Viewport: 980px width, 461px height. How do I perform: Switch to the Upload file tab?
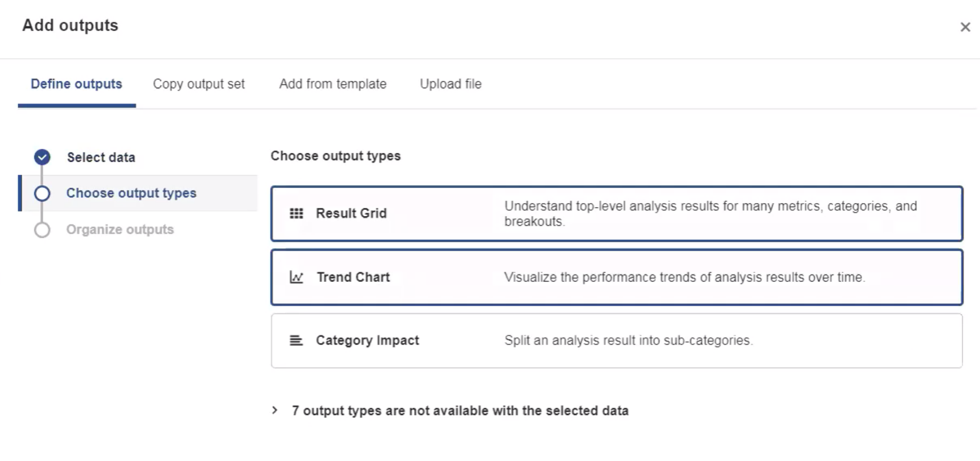coord(450,84)
